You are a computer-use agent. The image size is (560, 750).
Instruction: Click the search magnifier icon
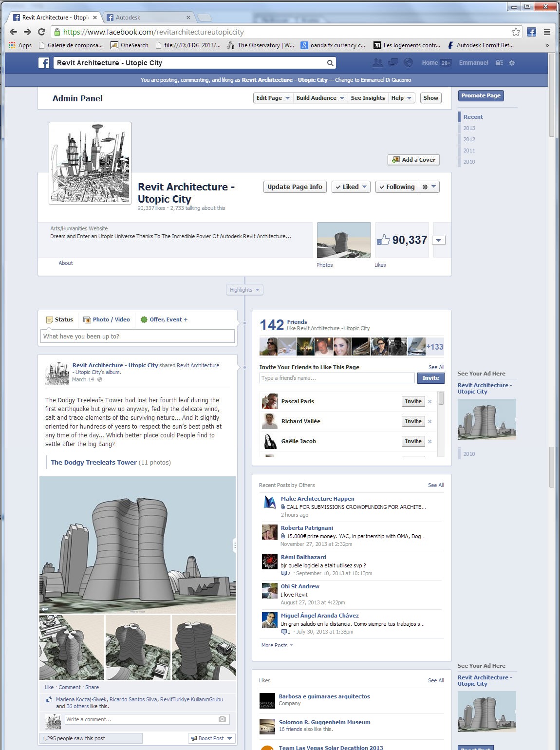[x=330, y=63]
